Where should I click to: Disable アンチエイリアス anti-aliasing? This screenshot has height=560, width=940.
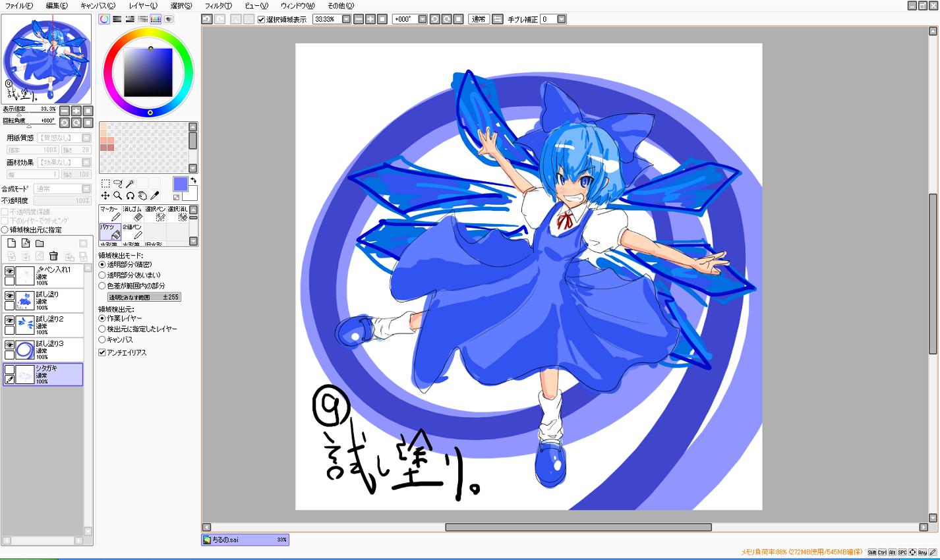click(102, 352)
